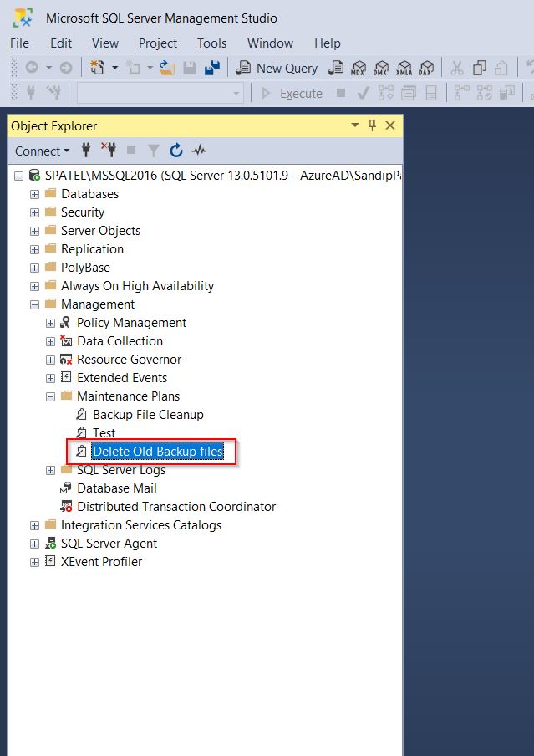Click the Disconnect plug icon in Object Explorer
The height and width of the screenshot is (756, 534).
pyautogui.click(x=109, y=151)
